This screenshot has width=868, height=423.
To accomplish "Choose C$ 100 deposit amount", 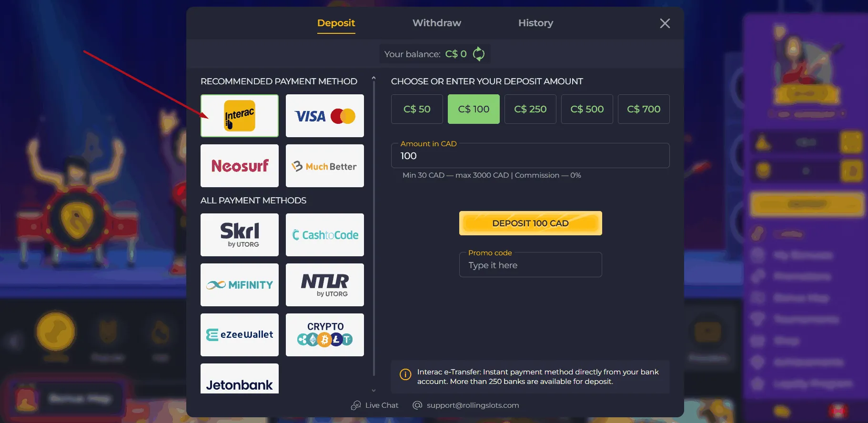I will pos(474,109).
